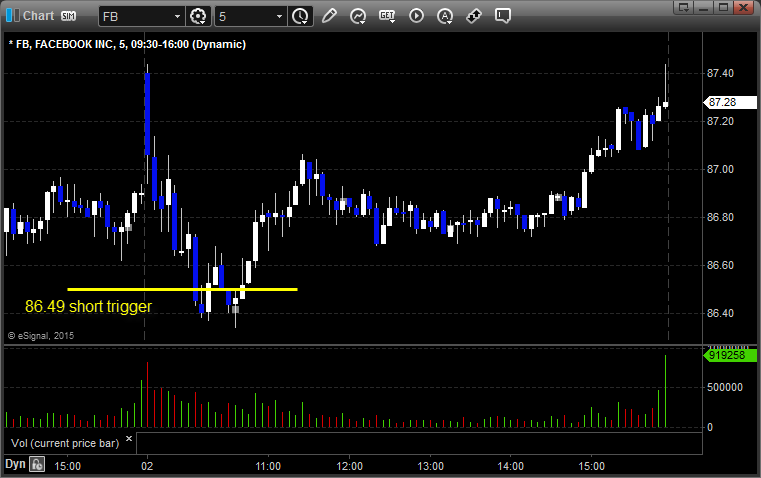
Task: Click the 14:00 time axis label
Action: click(511, 466)
